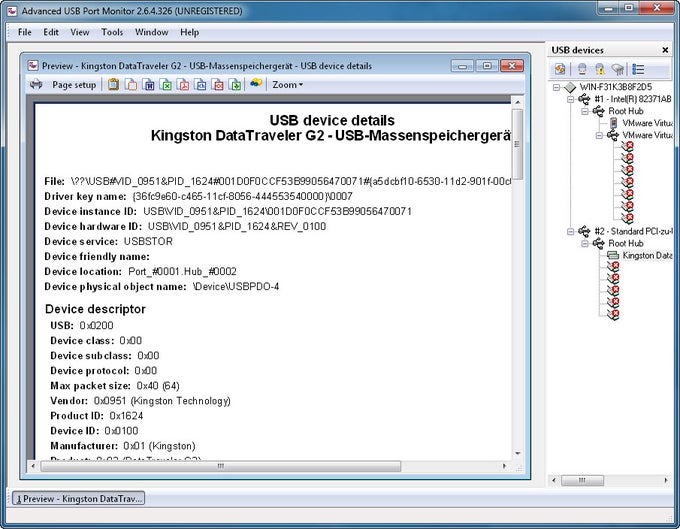Image resolution: width=680 pixels, height=529 pixels.
Task: Click the 'Max packet size: 0x40 (64)' line
Action: point(114,386)
